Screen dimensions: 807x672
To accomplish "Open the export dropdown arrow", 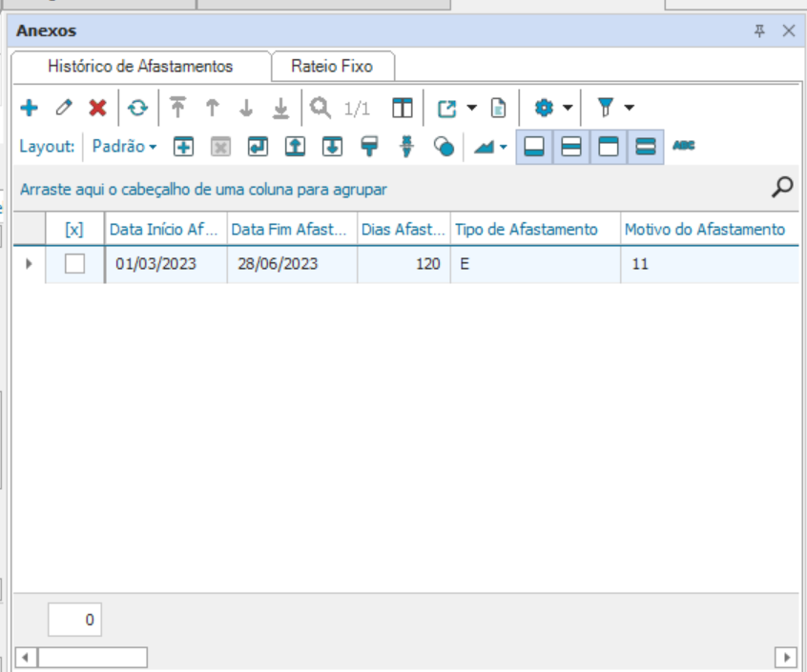I will coord(471,108).
